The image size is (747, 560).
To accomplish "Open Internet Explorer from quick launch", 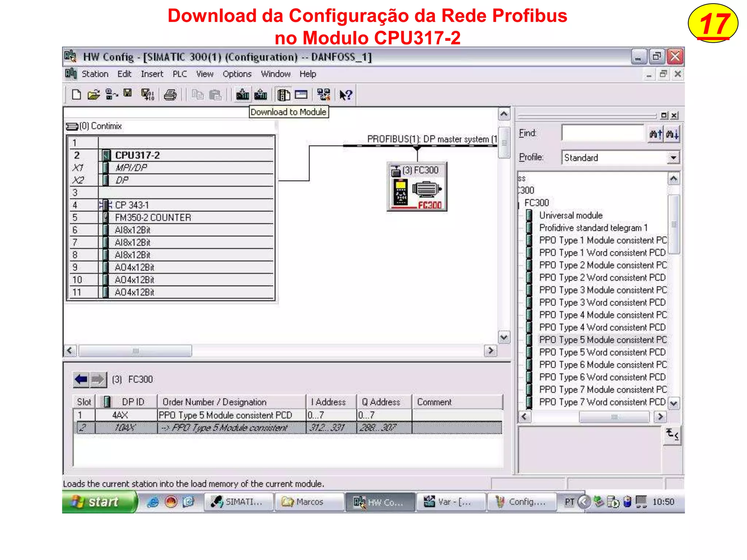I will point(152,502).
